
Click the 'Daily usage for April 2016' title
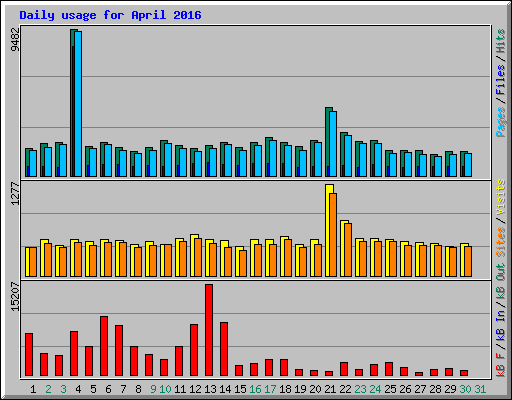coord(110,15)
